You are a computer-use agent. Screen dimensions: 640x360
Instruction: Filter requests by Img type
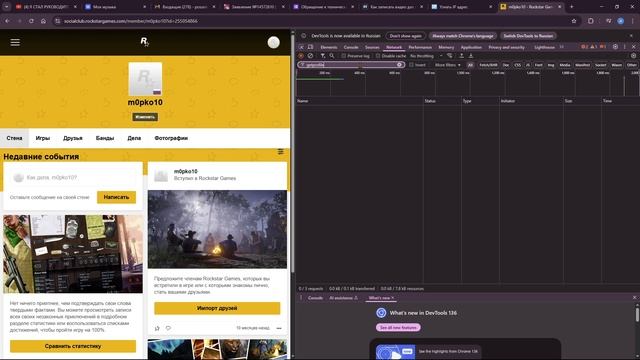pyautogui.click(x=551, y=65)
